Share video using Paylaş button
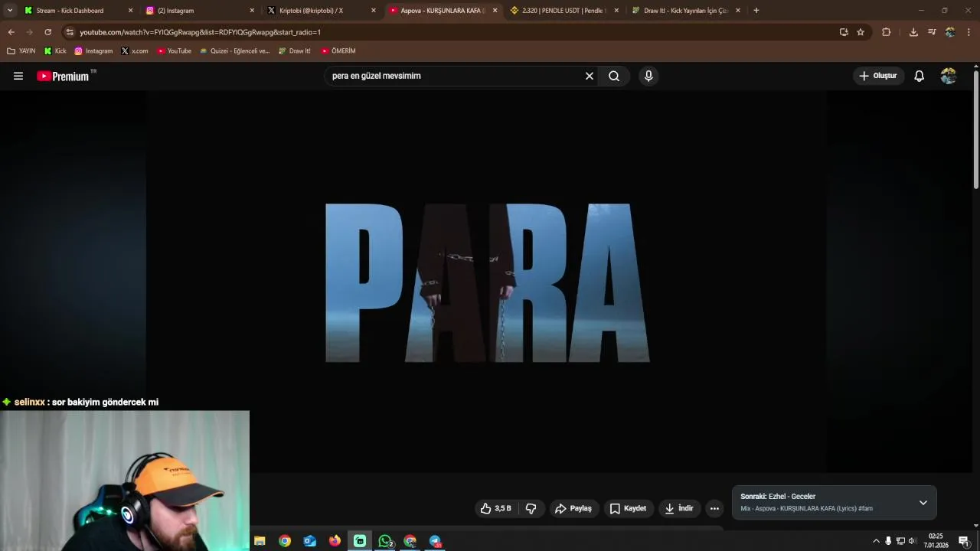 click(573, 508)
